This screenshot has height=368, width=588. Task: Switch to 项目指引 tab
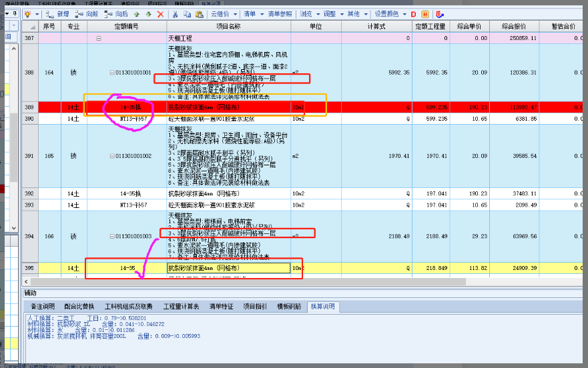(x=255, y=307)
